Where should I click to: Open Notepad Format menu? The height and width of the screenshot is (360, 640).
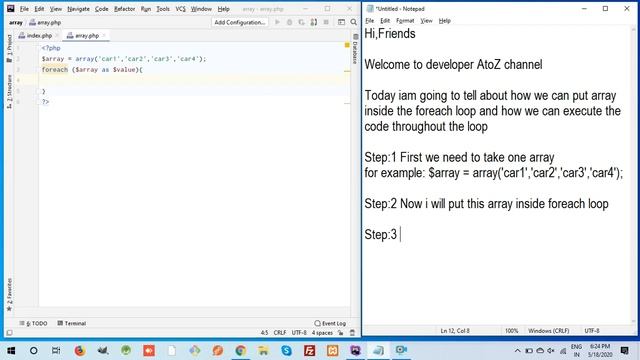pos(405,20)
